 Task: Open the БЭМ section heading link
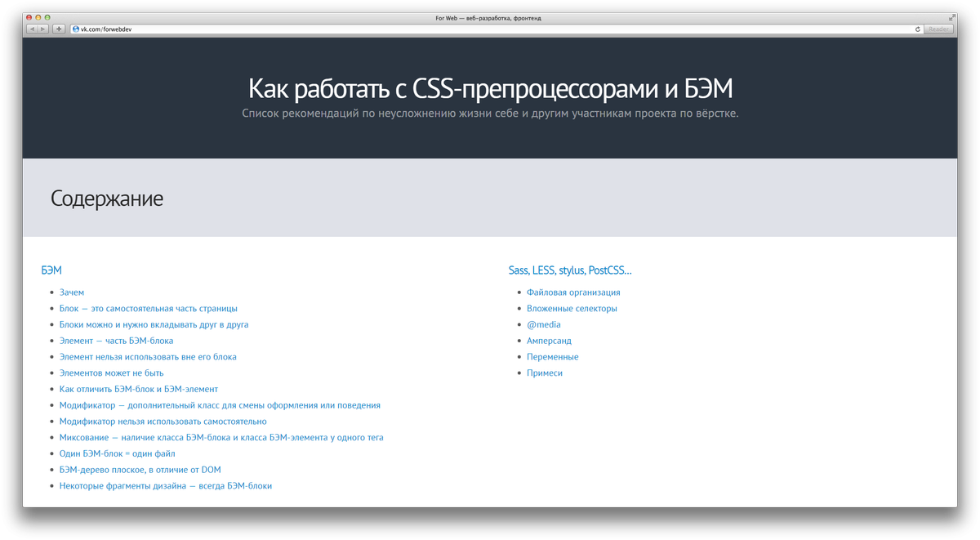pyautogui.click(x=51, y=270)
